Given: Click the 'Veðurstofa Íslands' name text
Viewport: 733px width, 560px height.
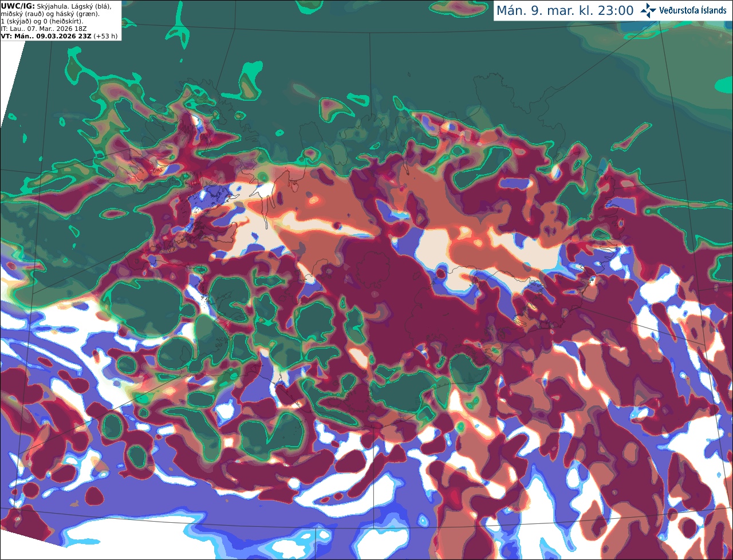Looking at the screenshot, I should 693,10.
